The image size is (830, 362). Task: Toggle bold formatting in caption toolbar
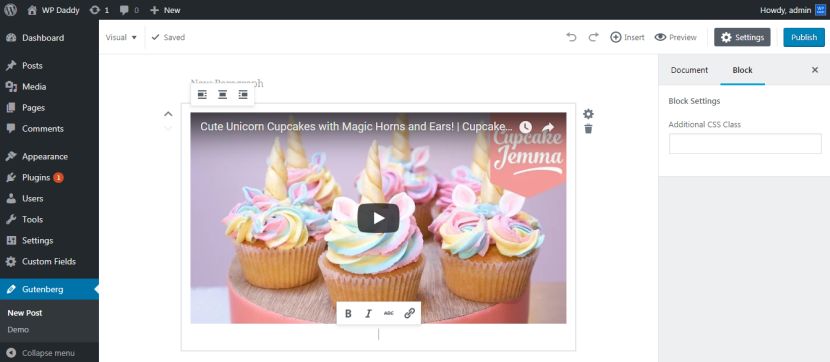348,313
